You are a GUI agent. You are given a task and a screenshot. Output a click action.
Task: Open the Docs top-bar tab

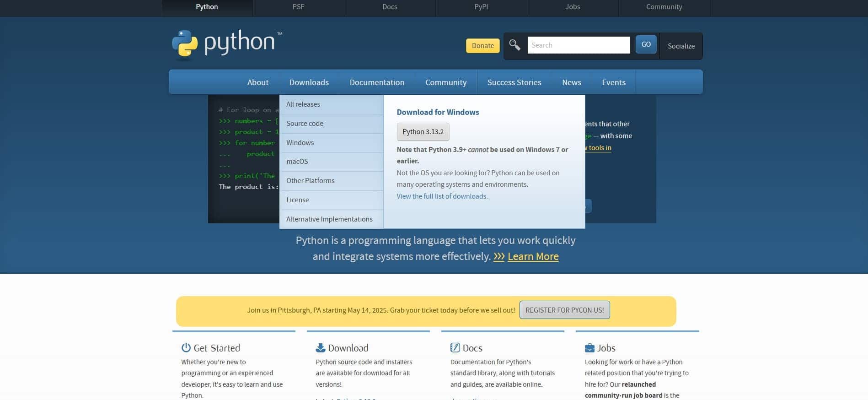click(x=390, y=7)
